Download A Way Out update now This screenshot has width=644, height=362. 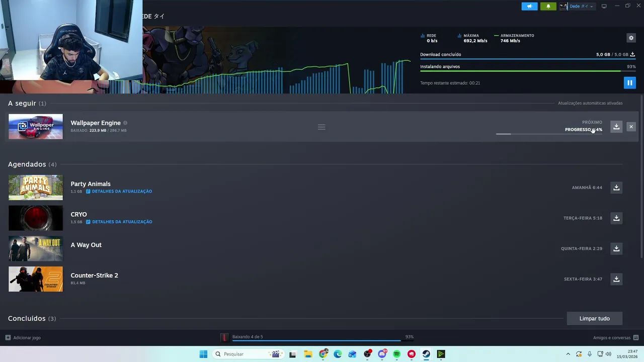(x=616, y=248)
